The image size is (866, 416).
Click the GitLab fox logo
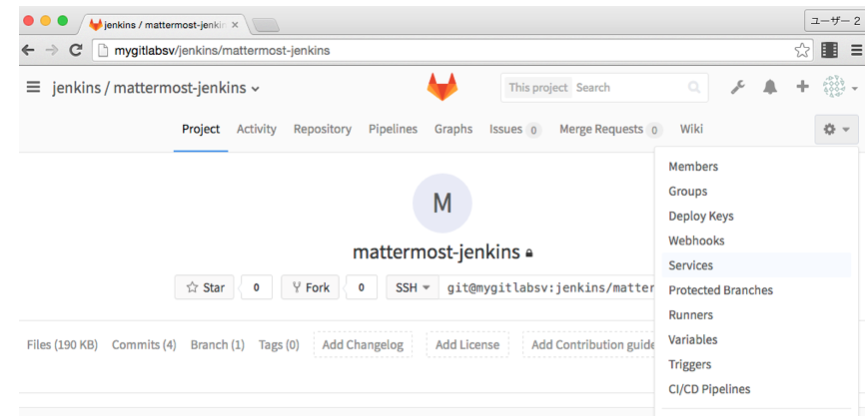point(442,87)
